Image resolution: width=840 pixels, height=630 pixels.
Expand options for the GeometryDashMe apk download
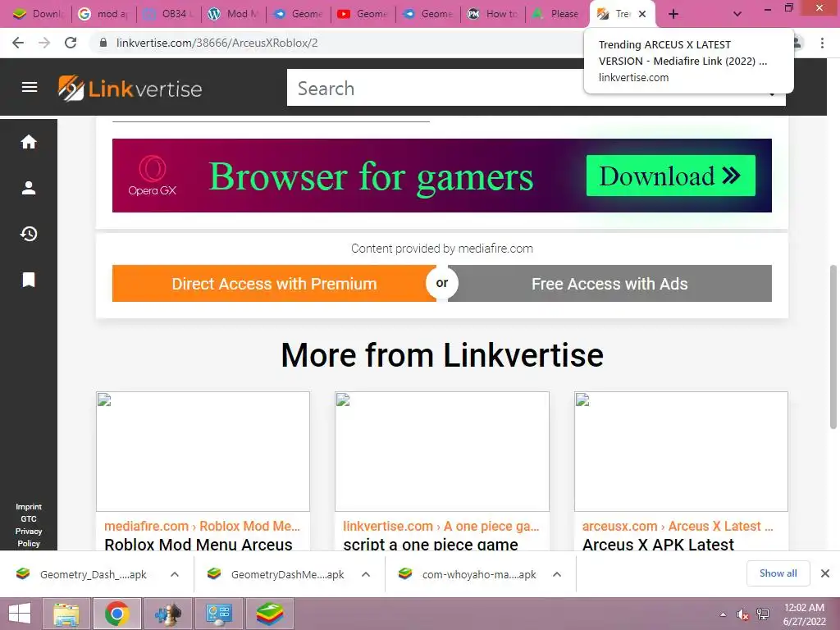[x=366, y=574]
